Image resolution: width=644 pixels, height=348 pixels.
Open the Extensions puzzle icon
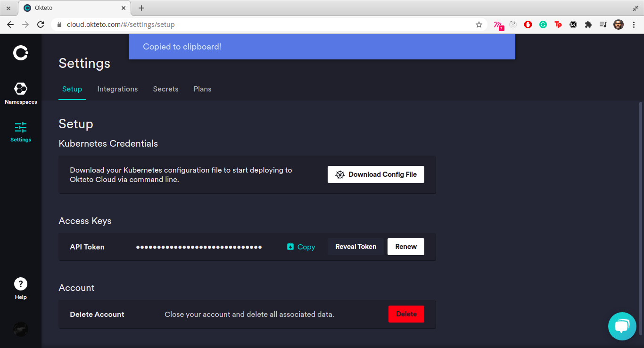(588, 25)
